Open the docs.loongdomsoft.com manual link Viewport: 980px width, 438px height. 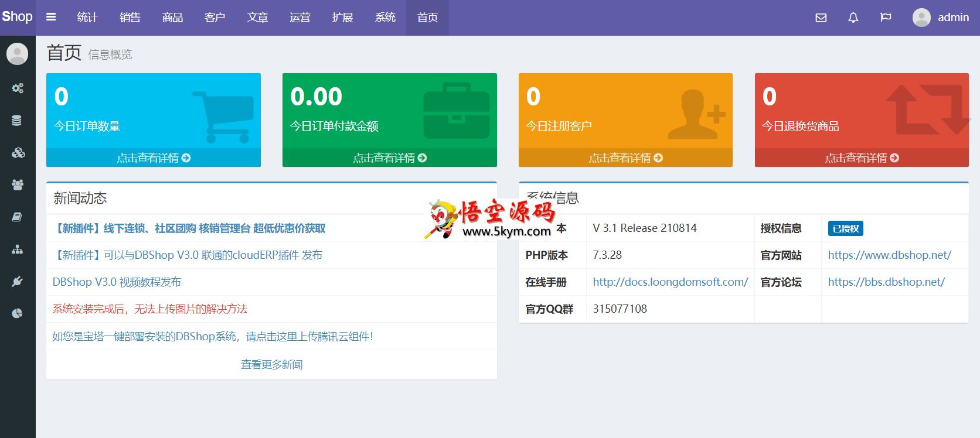tap(670, 282)
